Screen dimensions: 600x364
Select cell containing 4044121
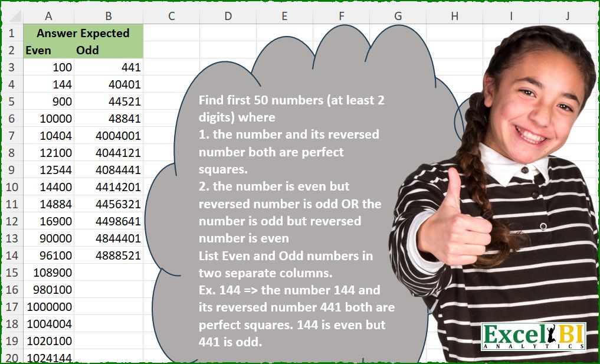(109, 153)
